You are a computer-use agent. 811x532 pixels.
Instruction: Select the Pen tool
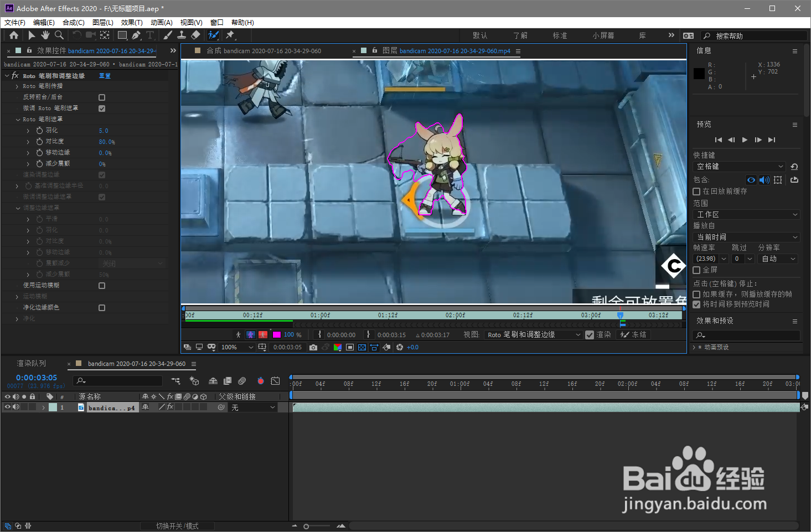(136, 35)
